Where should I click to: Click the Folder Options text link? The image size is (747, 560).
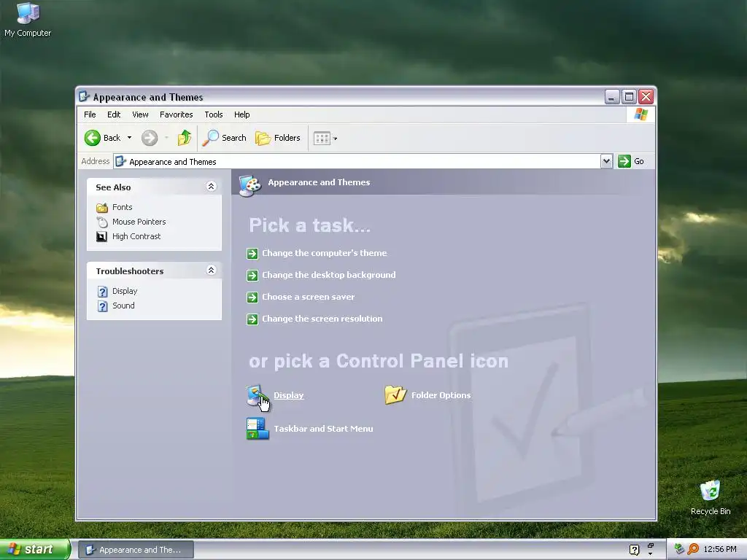coord(441,395)
